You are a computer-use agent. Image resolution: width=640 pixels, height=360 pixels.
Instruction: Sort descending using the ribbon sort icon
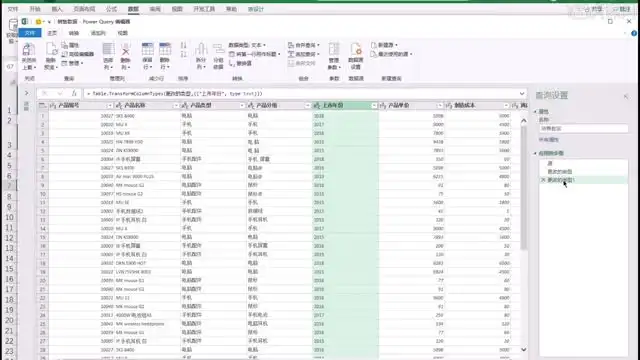click(183, 55)
